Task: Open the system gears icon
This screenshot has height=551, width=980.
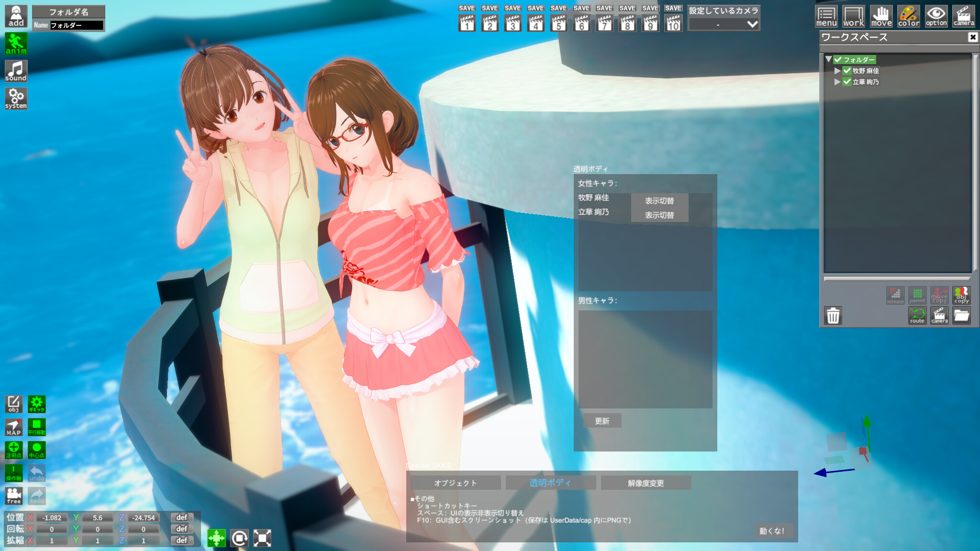Action: [x=16, y=98]
